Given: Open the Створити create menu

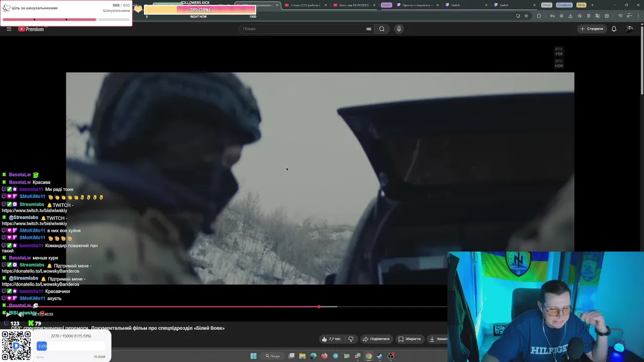Looking at the screenshot, I should 591,29.
